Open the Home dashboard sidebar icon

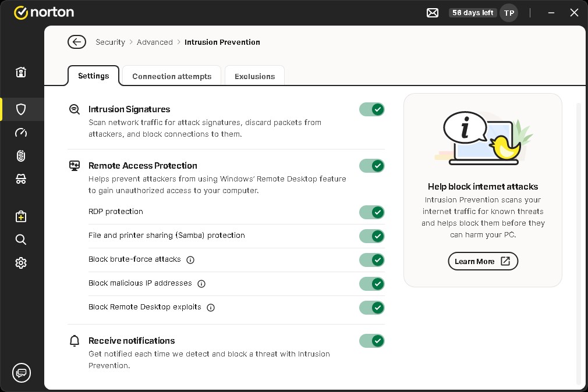tap(21, 72)
